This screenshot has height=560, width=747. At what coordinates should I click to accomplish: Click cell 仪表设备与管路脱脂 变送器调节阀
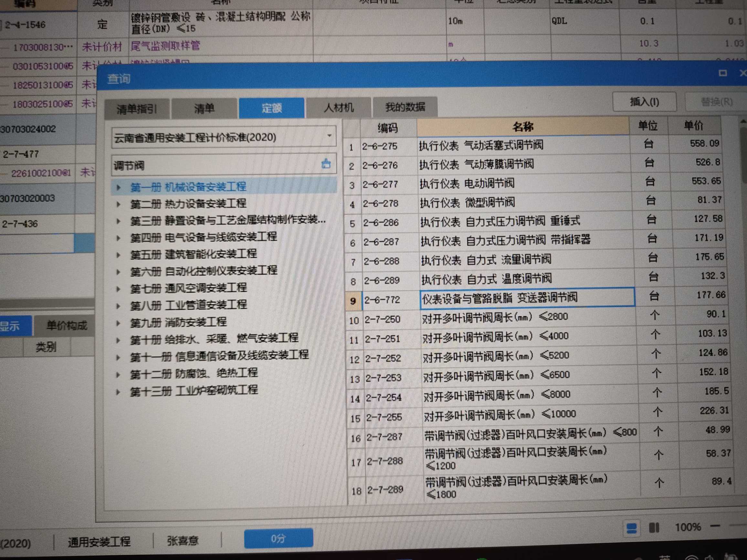(x=528, y=298)
